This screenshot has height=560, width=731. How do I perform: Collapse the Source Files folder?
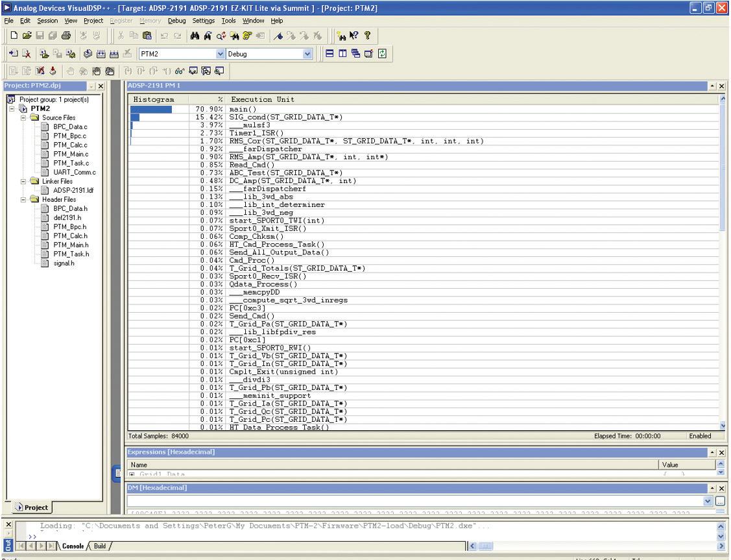[x=23, y=117]
